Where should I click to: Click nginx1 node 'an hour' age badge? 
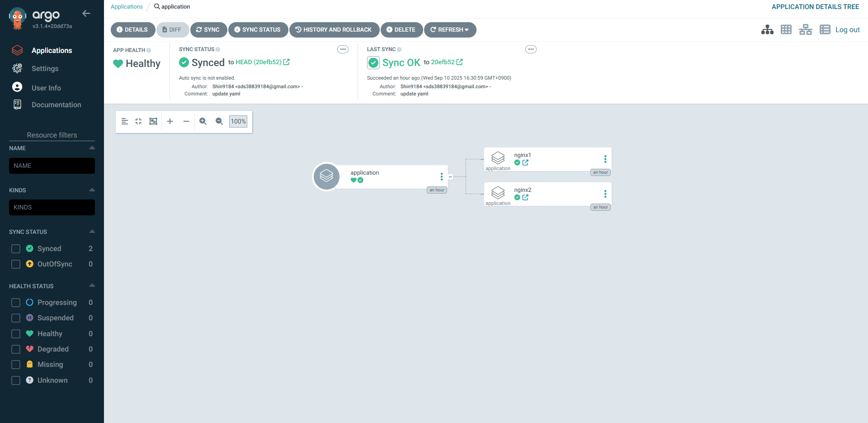point(600,172)
